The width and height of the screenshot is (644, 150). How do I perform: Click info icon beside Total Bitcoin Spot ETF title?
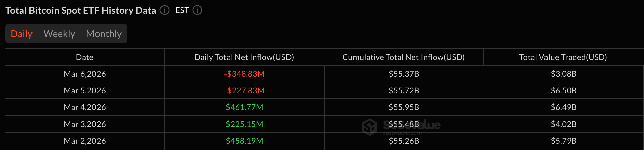click(x=165, y=10)
